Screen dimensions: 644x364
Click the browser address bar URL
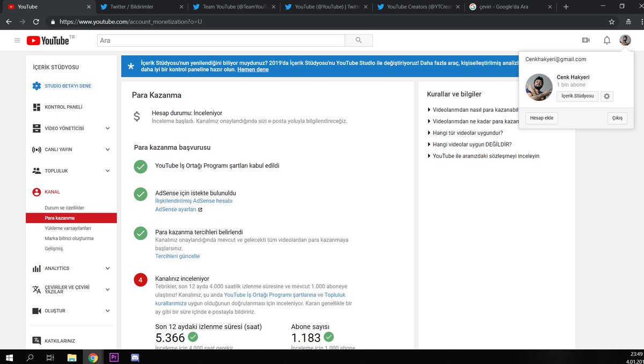click(130, 22)
